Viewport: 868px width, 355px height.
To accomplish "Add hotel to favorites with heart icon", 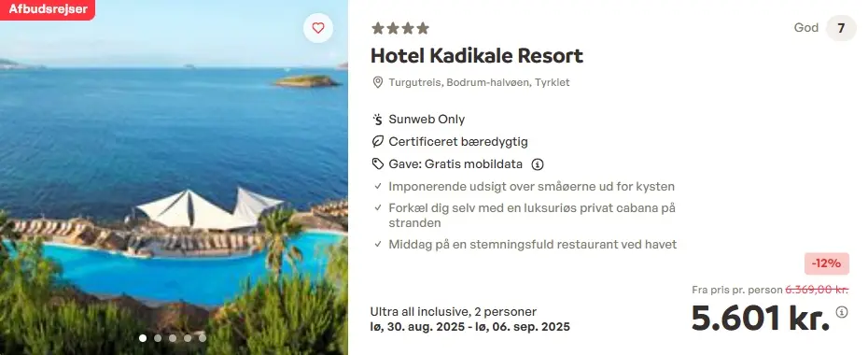I will 317,28.
